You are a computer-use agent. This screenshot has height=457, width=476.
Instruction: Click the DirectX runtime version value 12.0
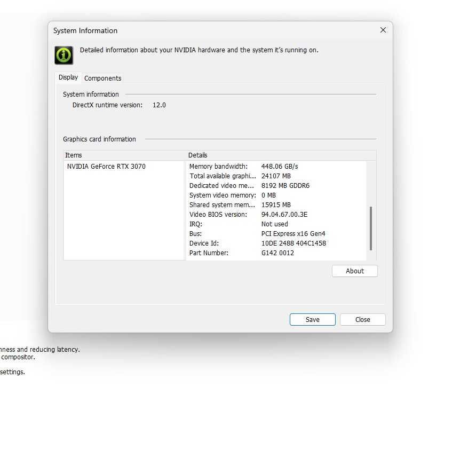click(159, 105)
